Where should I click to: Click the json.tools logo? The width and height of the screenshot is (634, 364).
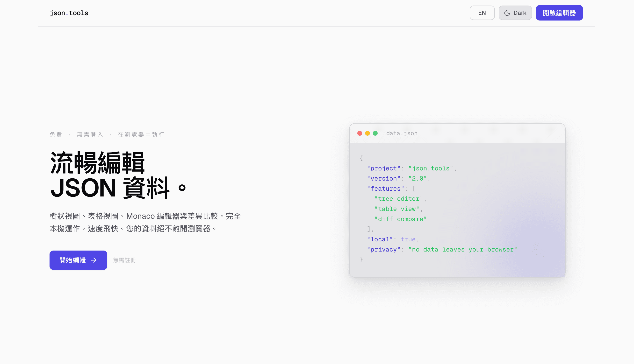pyautogui.click(x=69, y=13)
